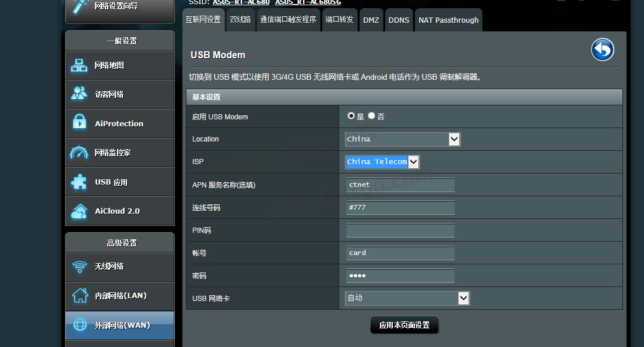The width and height of the screenshot is (644, 347).
Task: Click the APN field containing ctnet
Action: (x=400, y=185)
